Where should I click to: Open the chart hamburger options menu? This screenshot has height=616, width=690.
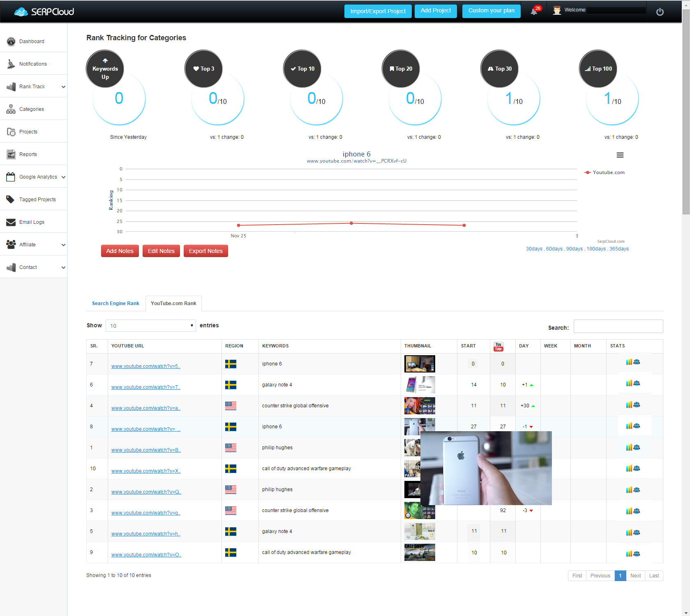[x=620, y=155]
